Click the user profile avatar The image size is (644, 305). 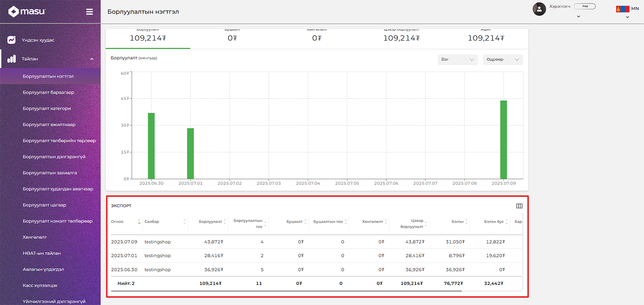[x=539, y=9]
